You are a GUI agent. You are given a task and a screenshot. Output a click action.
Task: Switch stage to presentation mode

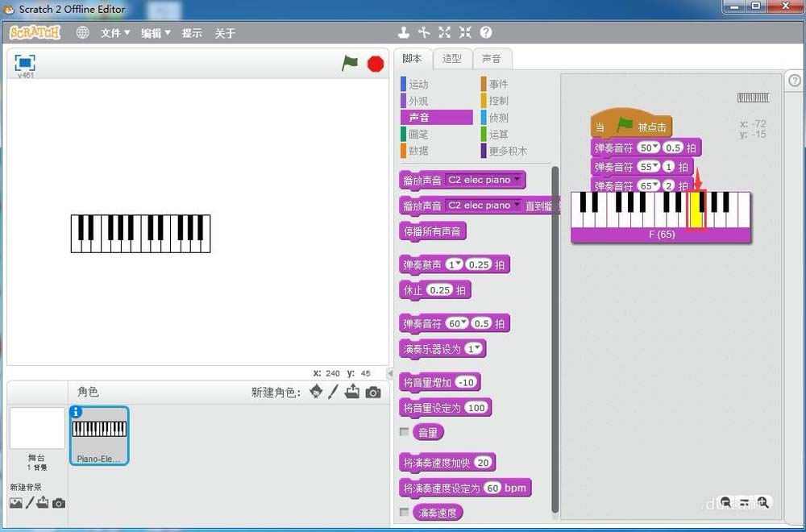24,63
